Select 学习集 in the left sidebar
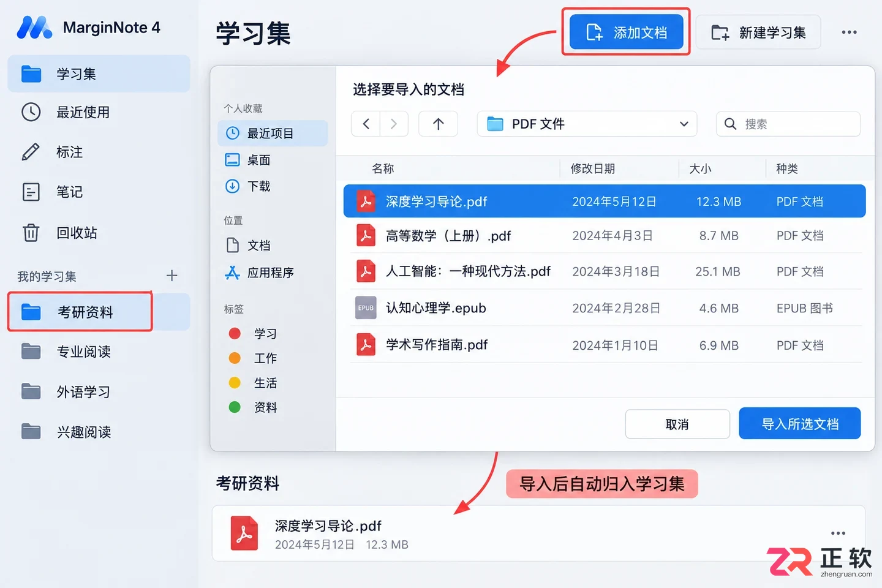 [99, 74]
